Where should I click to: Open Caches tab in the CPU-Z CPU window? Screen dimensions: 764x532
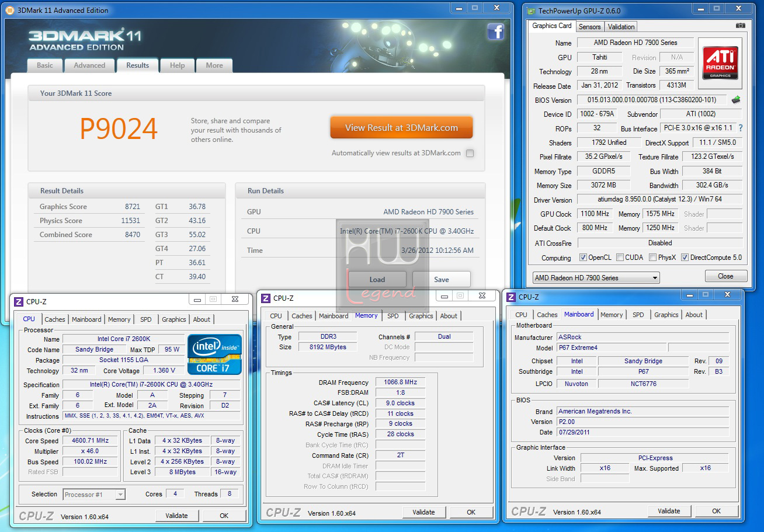(55, 319)
